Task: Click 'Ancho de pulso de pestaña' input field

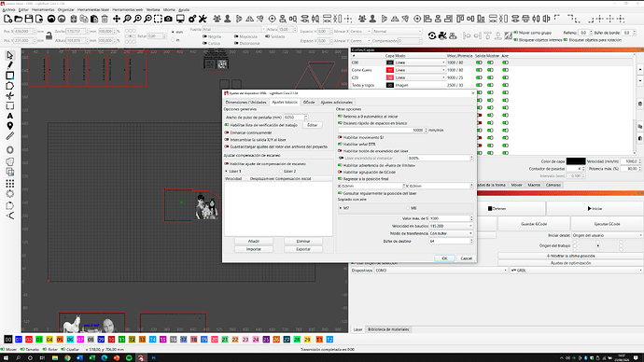Action: (x=294, y=117)
